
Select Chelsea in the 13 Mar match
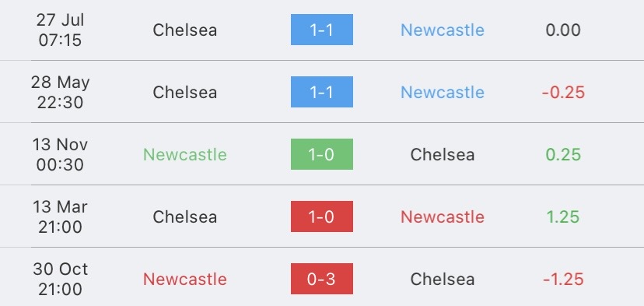(x=185, y=216)
